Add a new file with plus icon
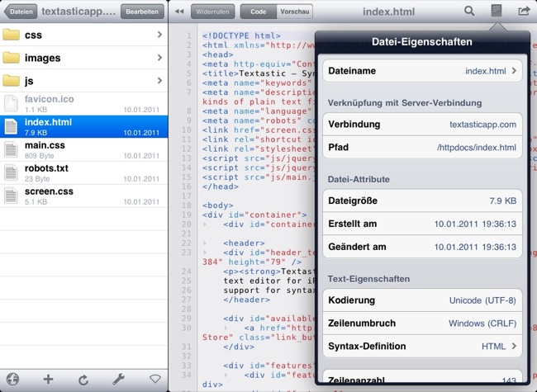The width and height of the screenshot is (537, 392). coord(48,380)
